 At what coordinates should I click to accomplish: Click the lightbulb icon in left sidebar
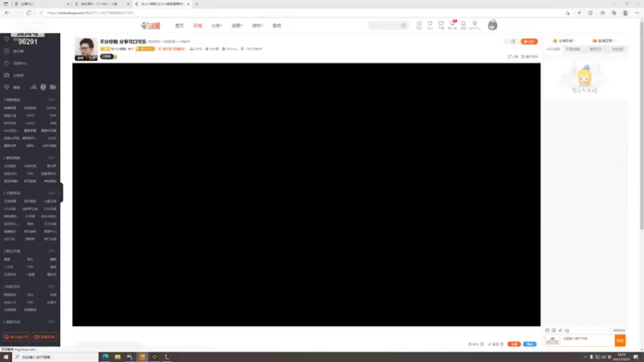point(6,87)
